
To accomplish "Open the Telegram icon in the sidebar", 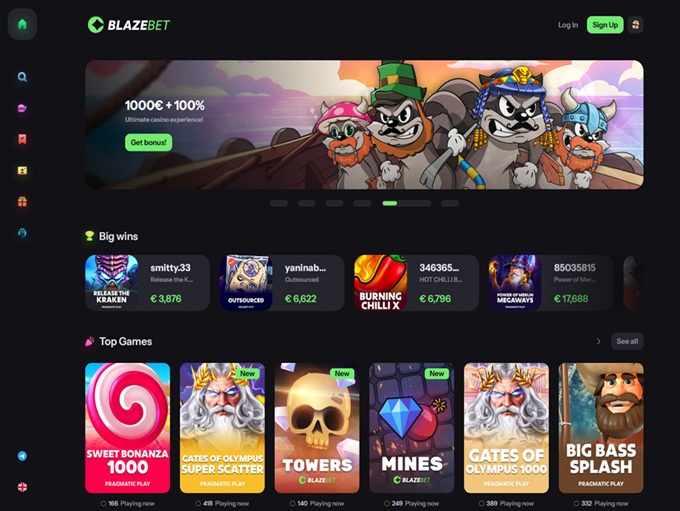I will click(x=22, y=456).
